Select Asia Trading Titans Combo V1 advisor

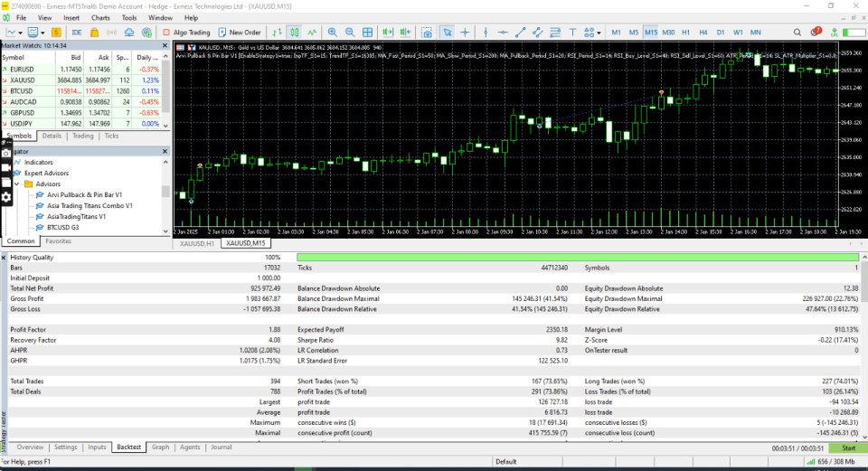click(x=90, y=206)
